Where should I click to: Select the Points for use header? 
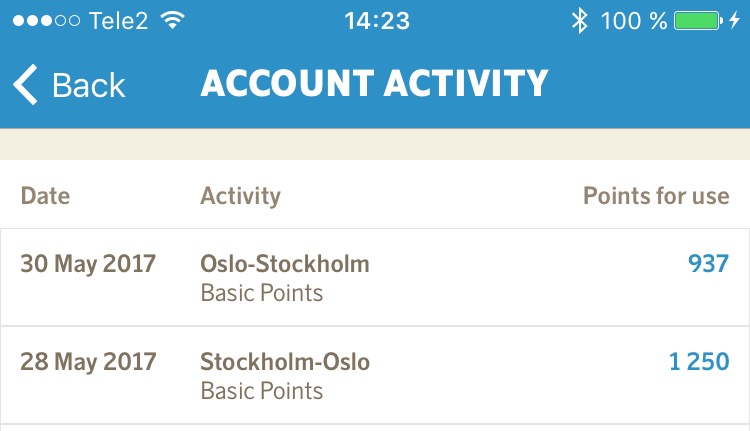pyautogui.click(x=656, y=196)
